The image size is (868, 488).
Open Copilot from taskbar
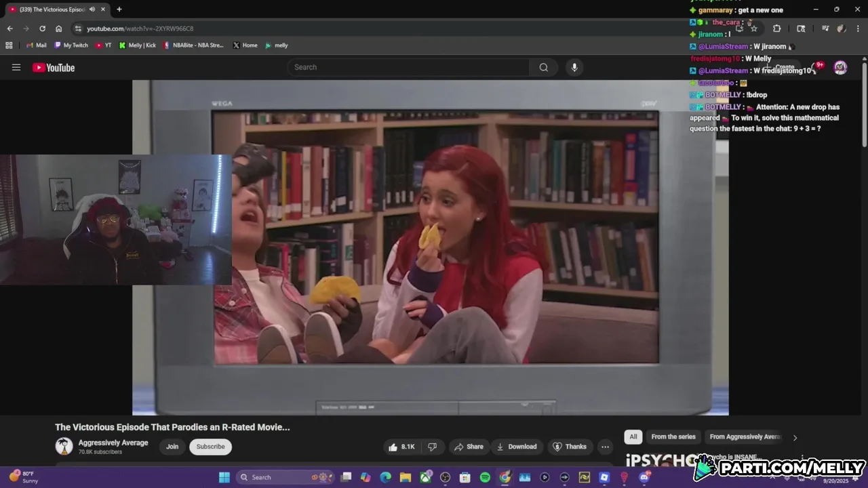coord(366,477)
